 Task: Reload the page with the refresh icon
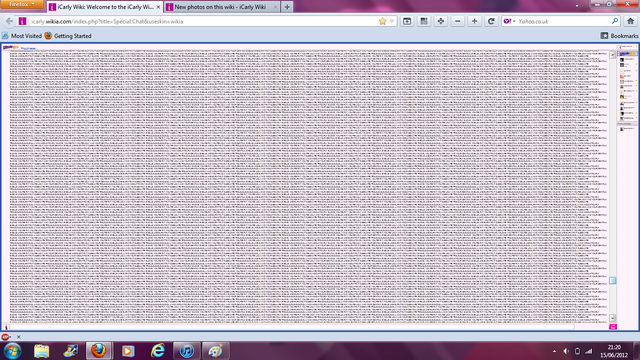coord(491,21)
